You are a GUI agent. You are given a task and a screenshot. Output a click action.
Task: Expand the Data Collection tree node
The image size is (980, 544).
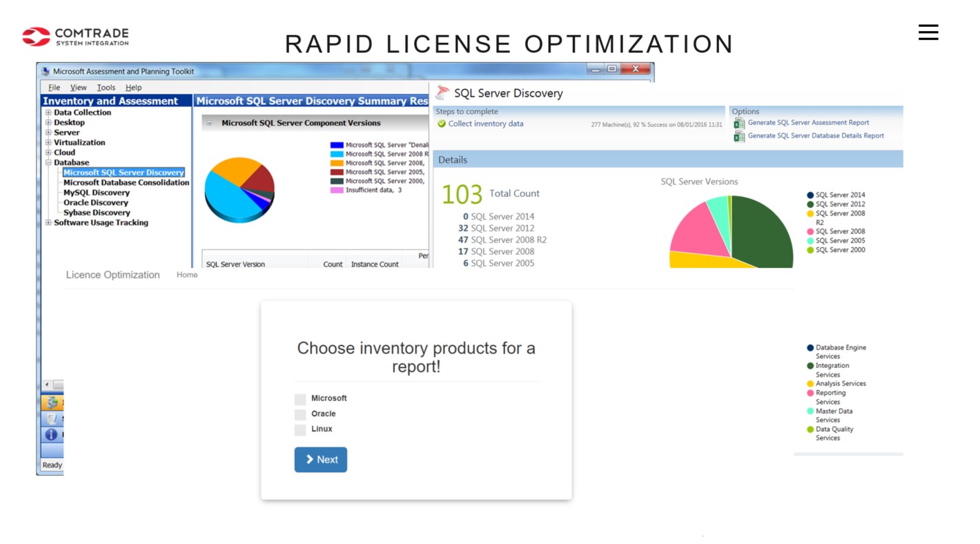coord(48,113)
